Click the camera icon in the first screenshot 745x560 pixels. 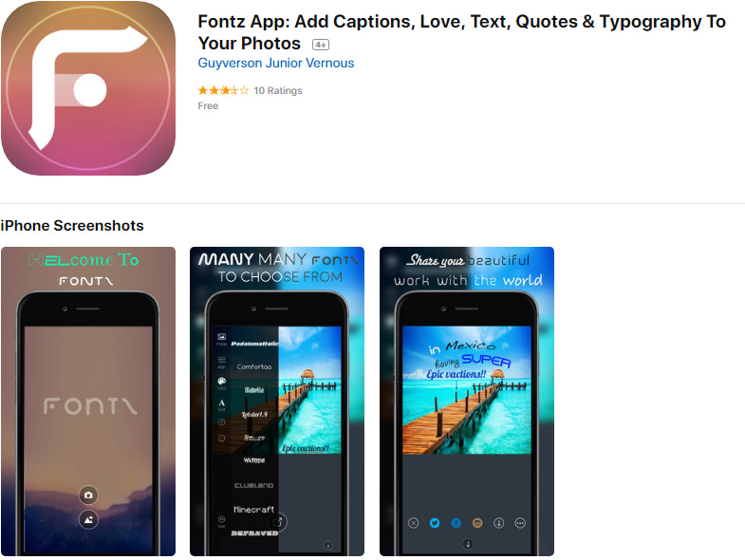click(88, 495)
